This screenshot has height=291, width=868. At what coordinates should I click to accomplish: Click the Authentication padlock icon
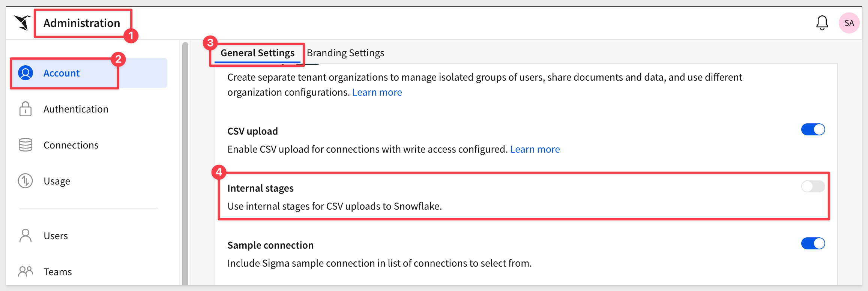pyautogui.click(x=26, y=109)
